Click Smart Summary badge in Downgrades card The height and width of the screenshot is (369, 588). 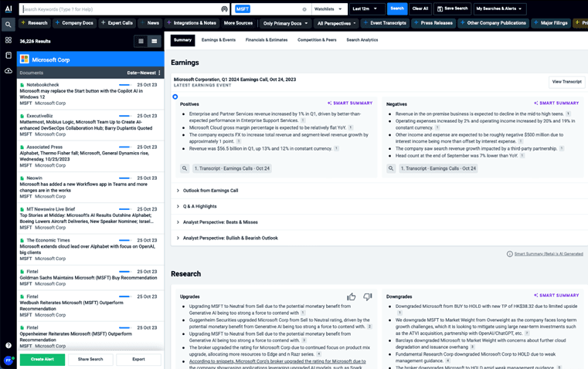point(556,295)
